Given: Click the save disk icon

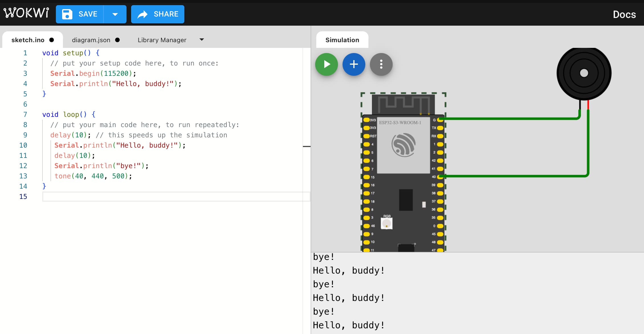Looking at the screenshot, I should pos(67,14).
